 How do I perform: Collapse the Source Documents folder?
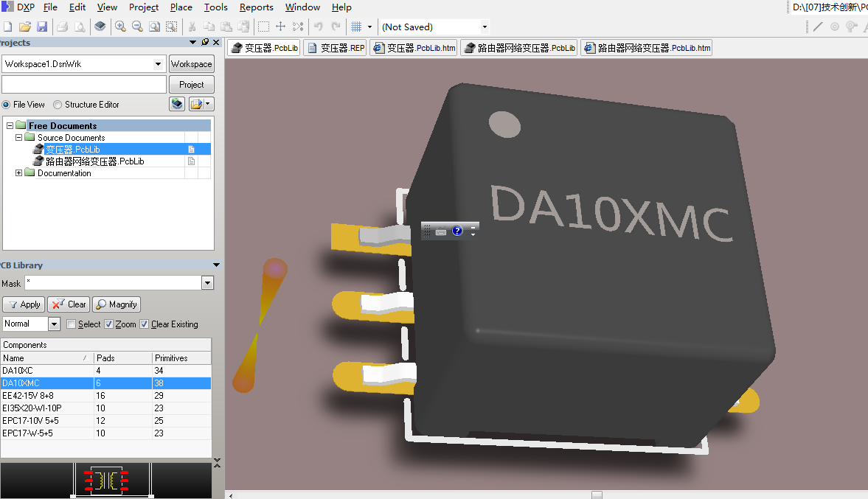(x=19, y=137)
